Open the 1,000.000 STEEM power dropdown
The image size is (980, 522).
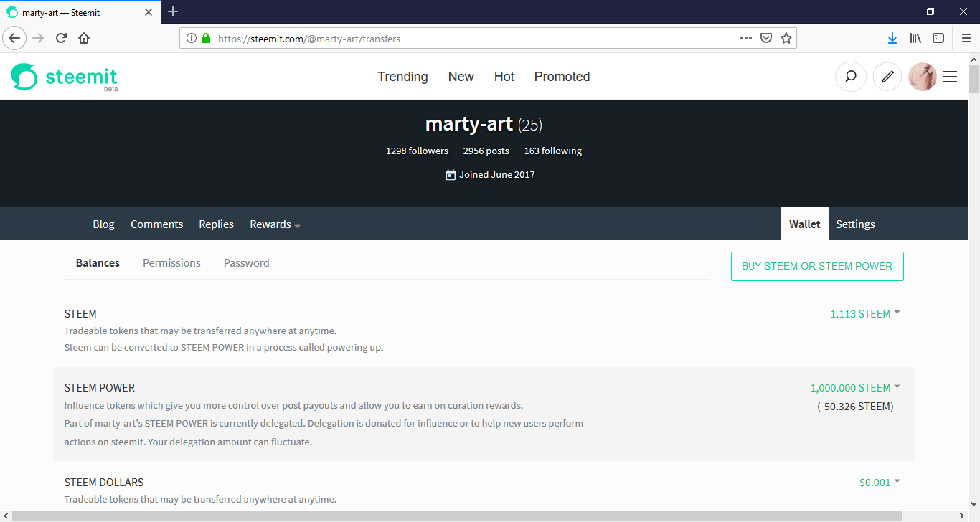pyautogui.click(x=855, y=387)
